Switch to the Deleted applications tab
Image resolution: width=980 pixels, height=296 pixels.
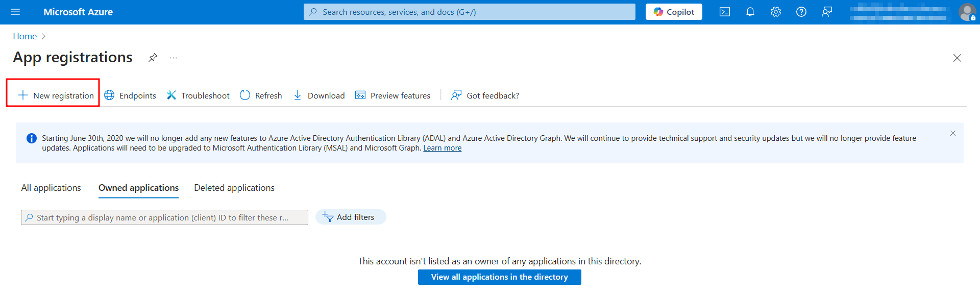[x=234, y=188]
